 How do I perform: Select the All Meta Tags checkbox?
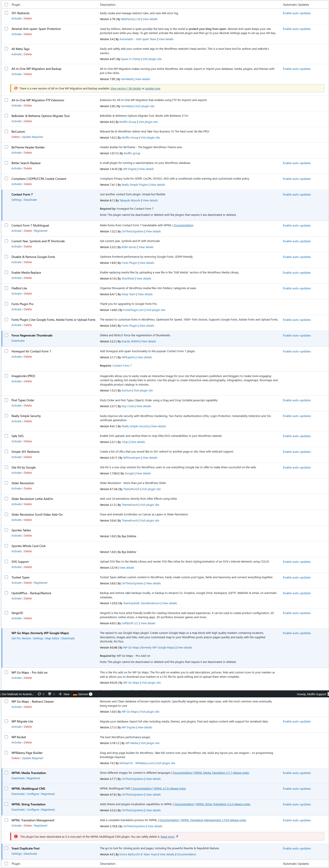(x=6, y=48)
